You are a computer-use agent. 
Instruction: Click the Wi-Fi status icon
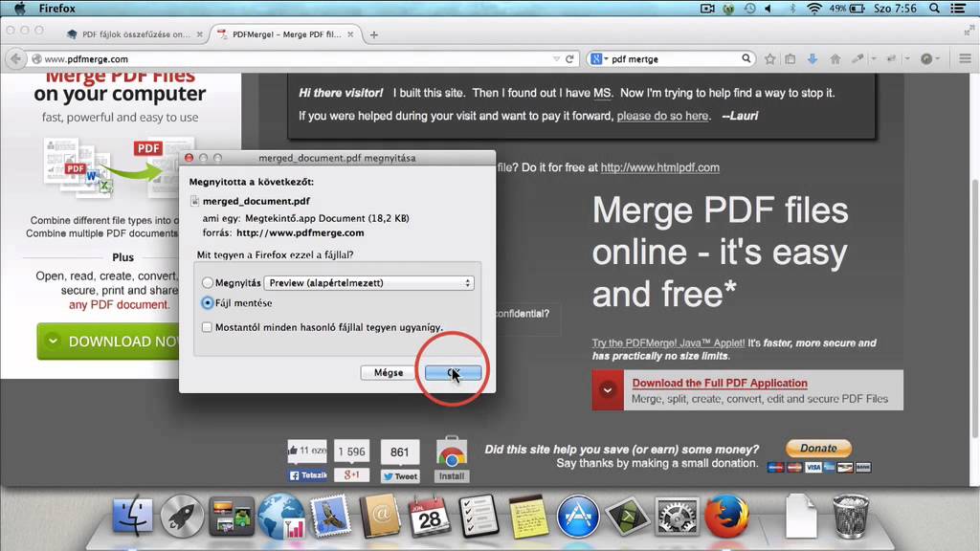(813, 8)
